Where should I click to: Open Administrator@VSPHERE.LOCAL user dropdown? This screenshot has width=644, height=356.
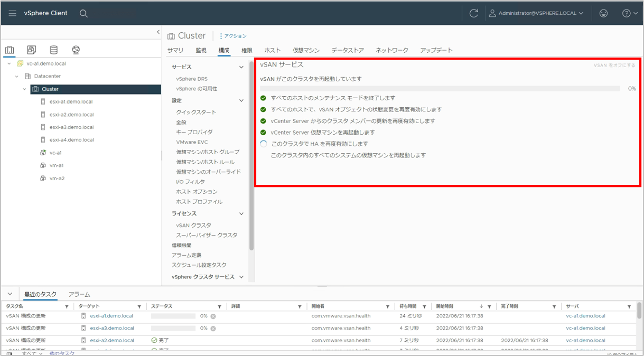coord(536,13)
